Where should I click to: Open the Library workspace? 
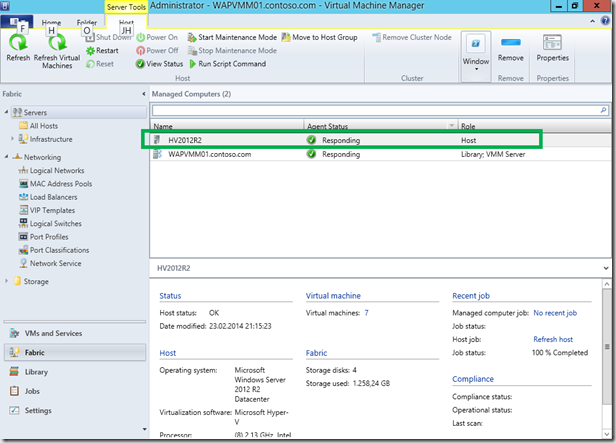tap(75, 372)
